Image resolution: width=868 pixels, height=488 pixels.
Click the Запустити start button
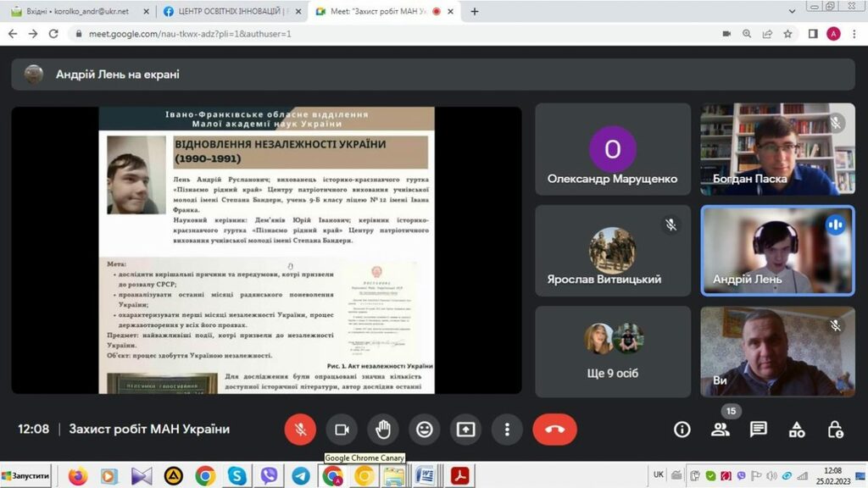pyautogui.click(x=27, y=476)
